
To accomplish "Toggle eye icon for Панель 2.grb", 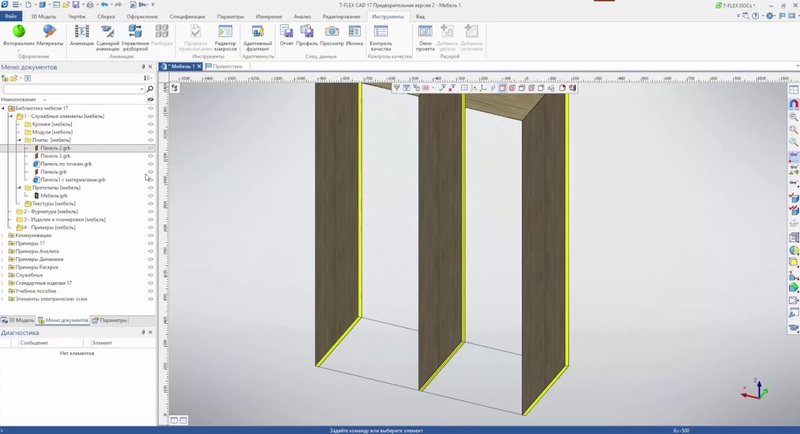I will tap(151, 148).
